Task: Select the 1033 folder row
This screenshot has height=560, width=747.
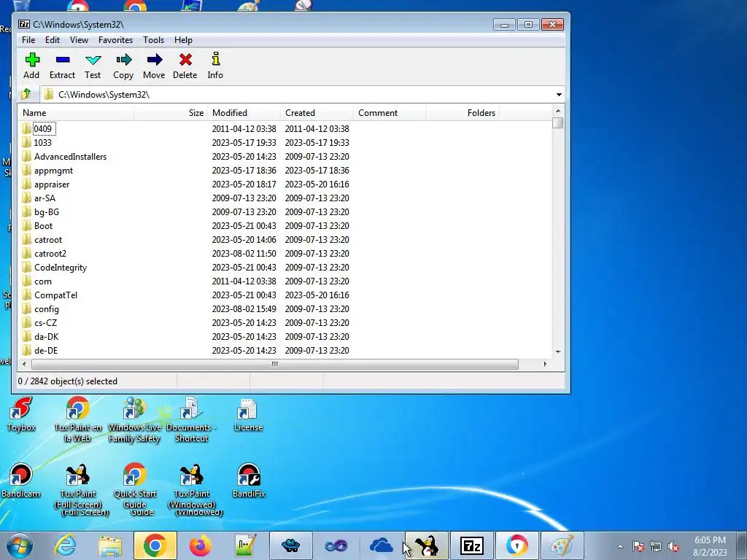Action: (x=285, y=142)
